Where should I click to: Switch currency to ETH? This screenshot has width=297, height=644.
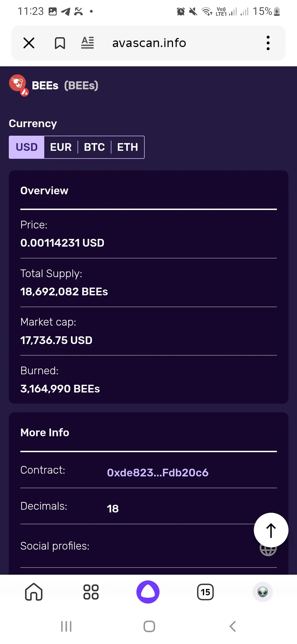pyautogui.click(x=128, y=147)
